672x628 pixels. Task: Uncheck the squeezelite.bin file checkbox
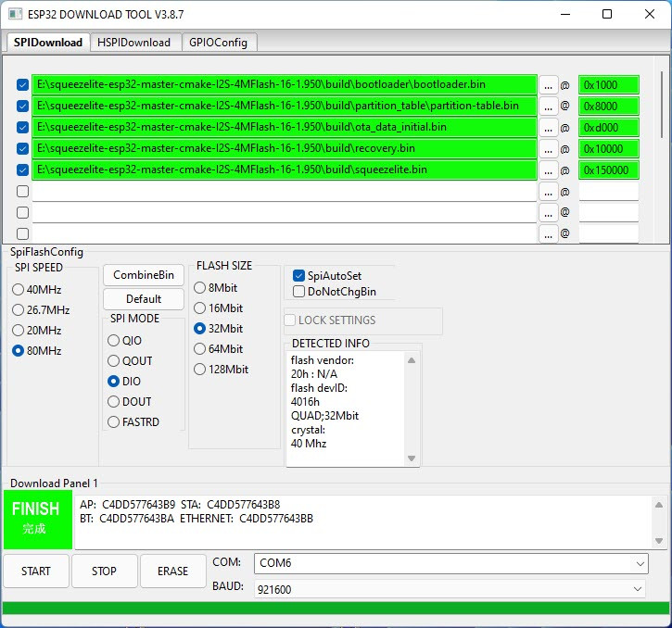pos(23,170)
